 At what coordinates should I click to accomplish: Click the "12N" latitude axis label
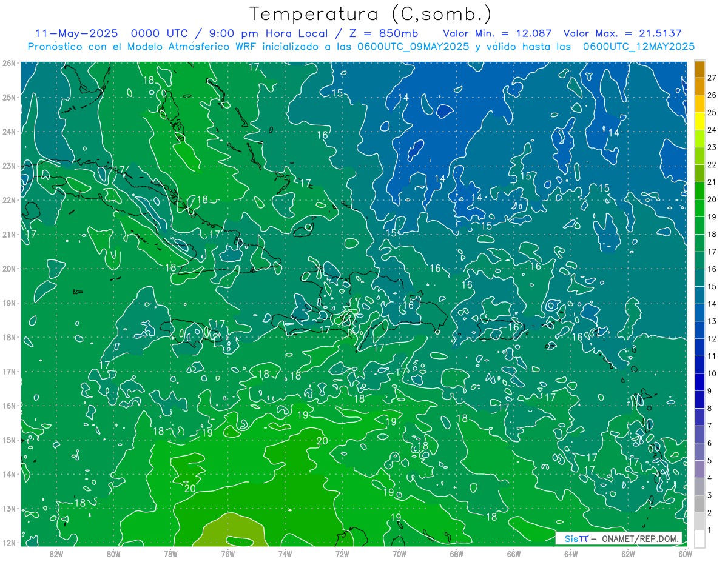click(8, 543)
